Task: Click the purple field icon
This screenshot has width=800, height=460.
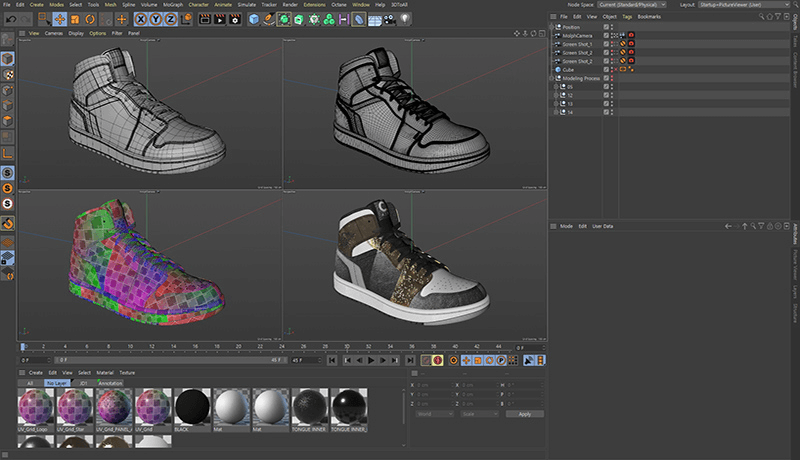Action: point(344,19)
